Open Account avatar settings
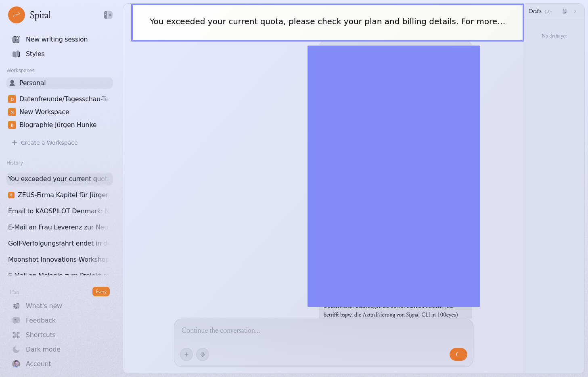Screen dimensions: 588x377 (x=38, y=364)
